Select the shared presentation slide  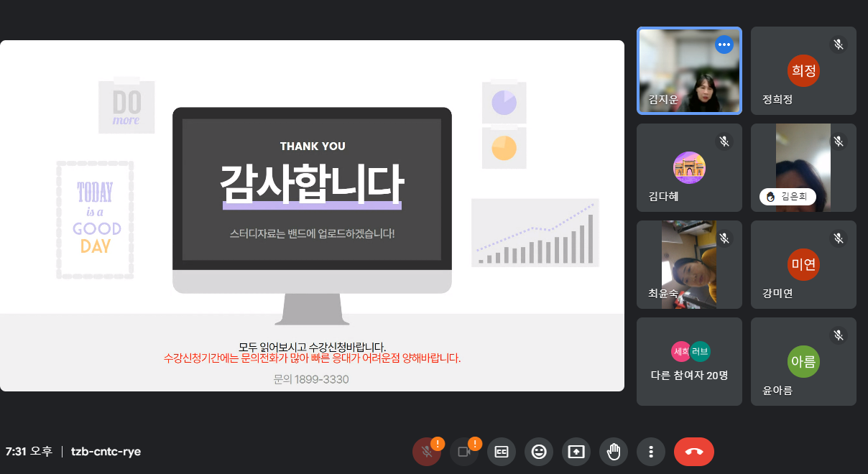tap(312, 215)
